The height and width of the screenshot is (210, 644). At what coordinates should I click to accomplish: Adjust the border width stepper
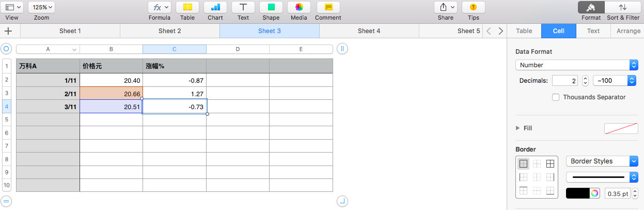coord(635,193)
